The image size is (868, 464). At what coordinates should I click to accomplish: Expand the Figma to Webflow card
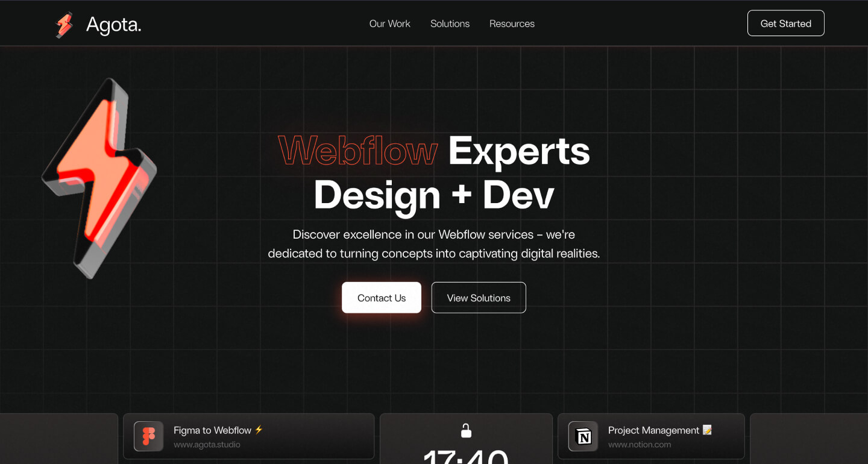pyautogui.click(x=248, y=436)
